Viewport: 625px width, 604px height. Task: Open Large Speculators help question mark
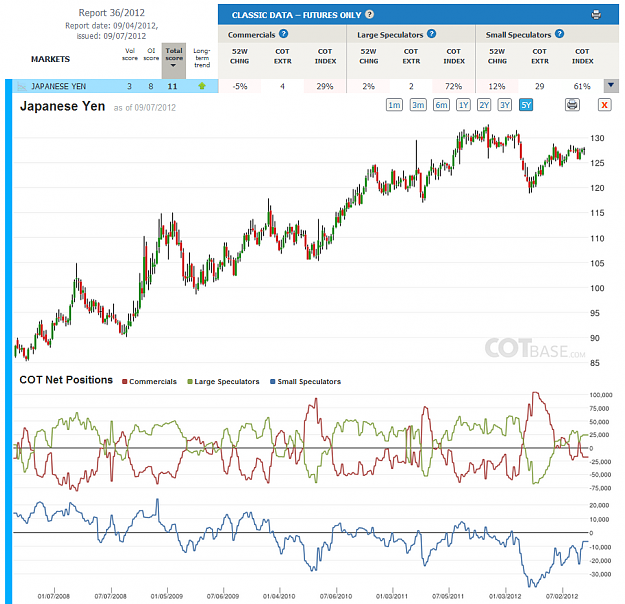(431, 34)
